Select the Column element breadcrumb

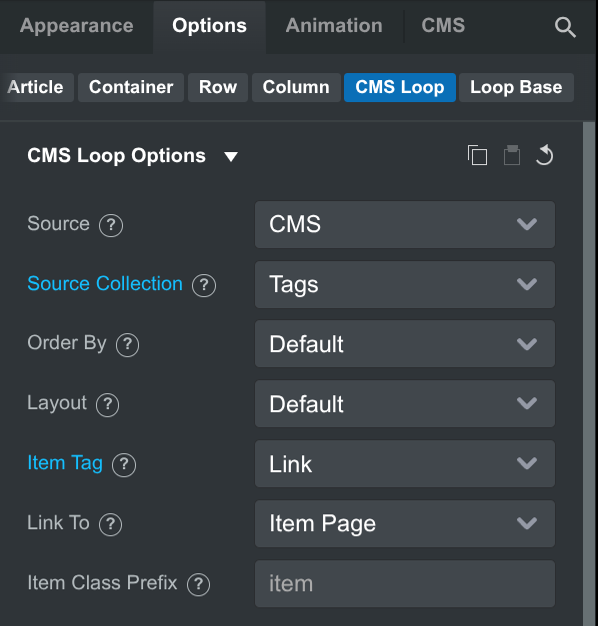[x=296, y=87]
